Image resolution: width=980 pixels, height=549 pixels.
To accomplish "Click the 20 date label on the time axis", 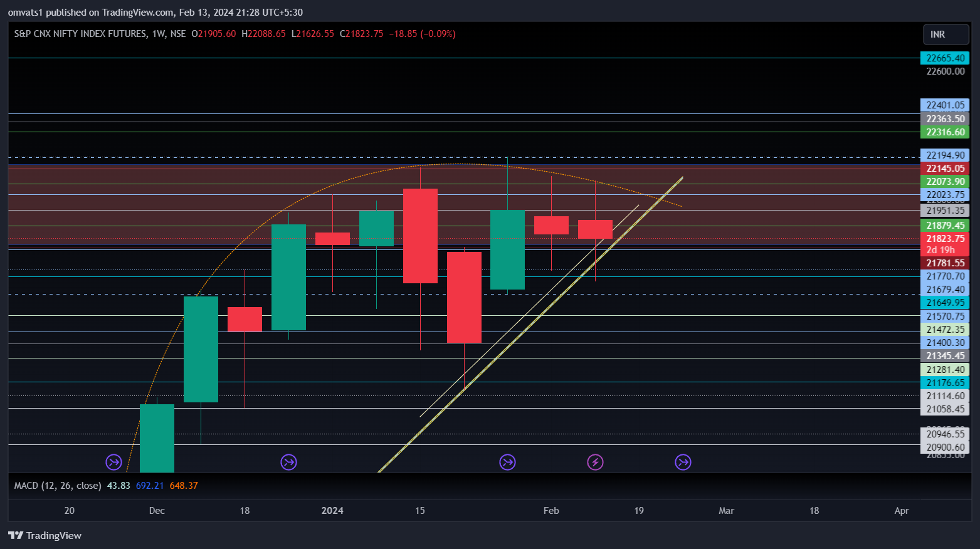I will pos(70,511).
